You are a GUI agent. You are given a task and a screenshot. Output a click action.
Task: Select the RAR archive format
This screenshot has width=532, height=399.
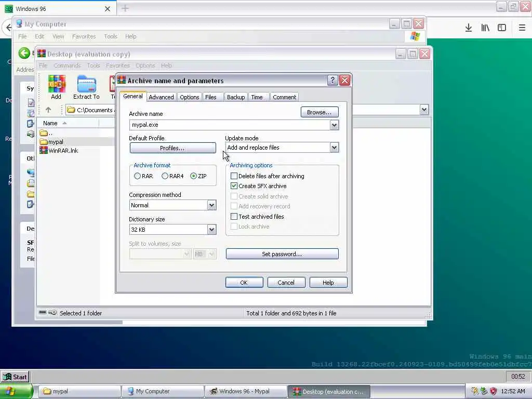pyautogui.click(x=137, y=176)
